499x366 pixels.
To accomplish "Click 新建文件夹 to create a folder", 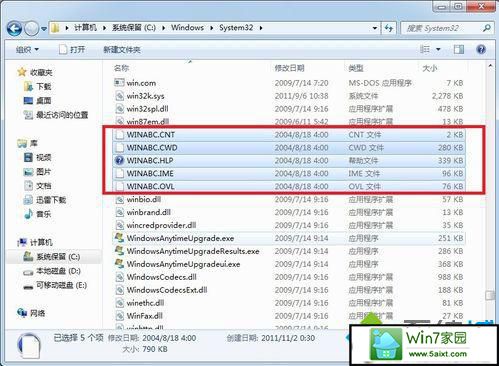I will click(122, 50).
